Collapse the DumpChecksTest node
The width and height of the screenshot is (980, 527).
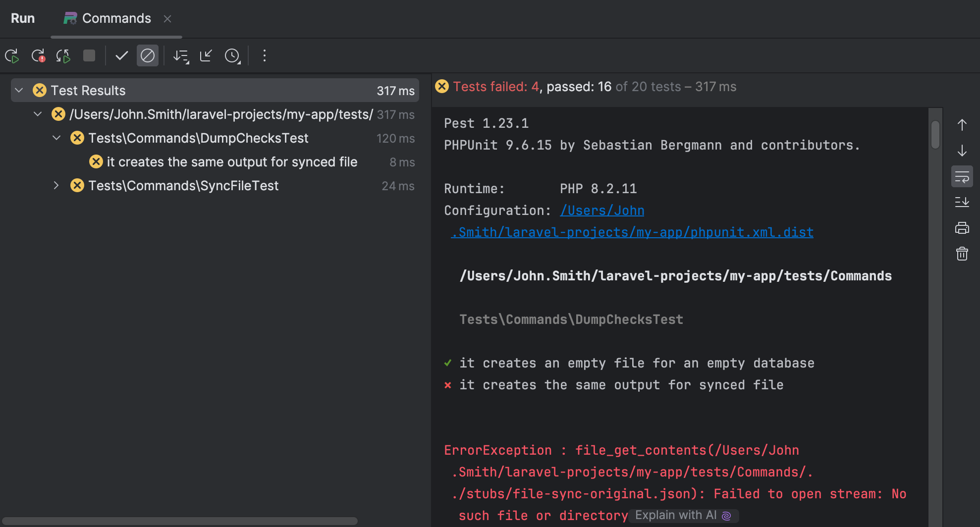click(56, 138)
